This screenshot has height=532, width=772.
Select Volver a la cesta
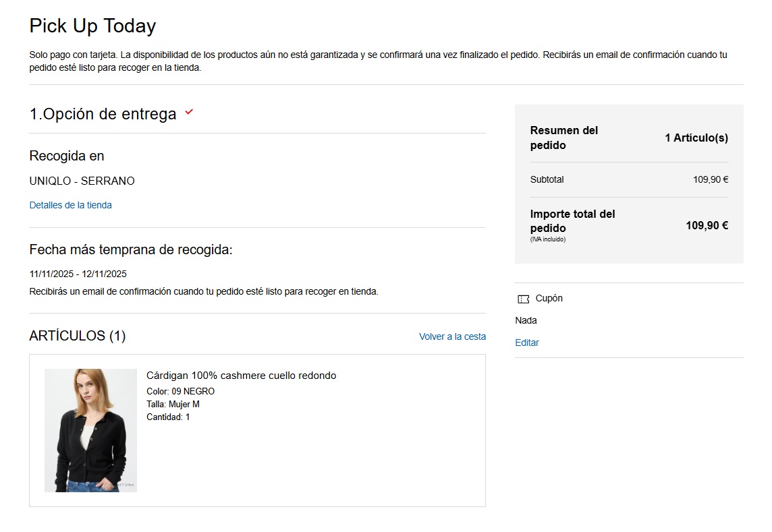tap(452, 336)
